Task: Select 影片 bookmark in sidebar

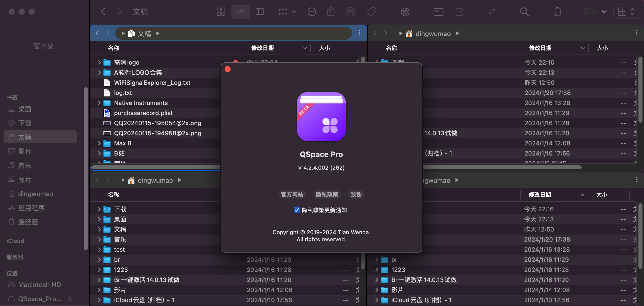Action: click(x=25, y=151)
